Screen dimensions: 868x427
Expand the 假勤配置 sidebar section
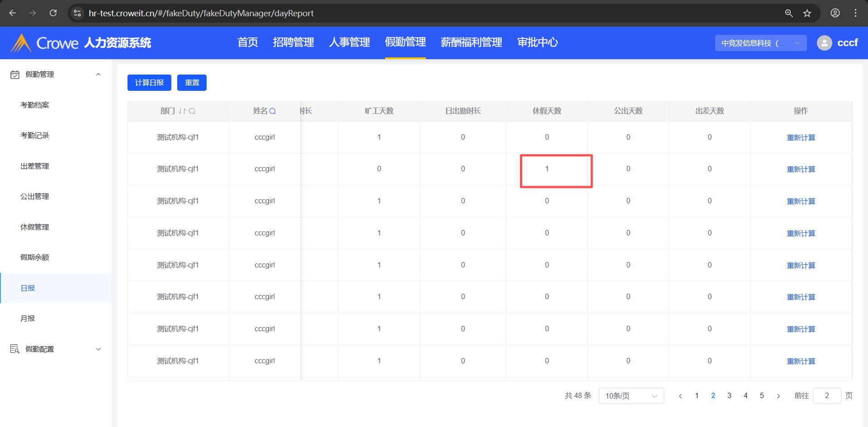click(98, 349)
